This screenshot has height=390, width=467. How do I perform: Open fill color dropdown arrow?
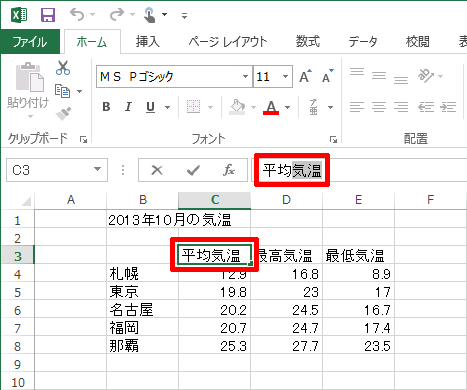tap(253, 107)
